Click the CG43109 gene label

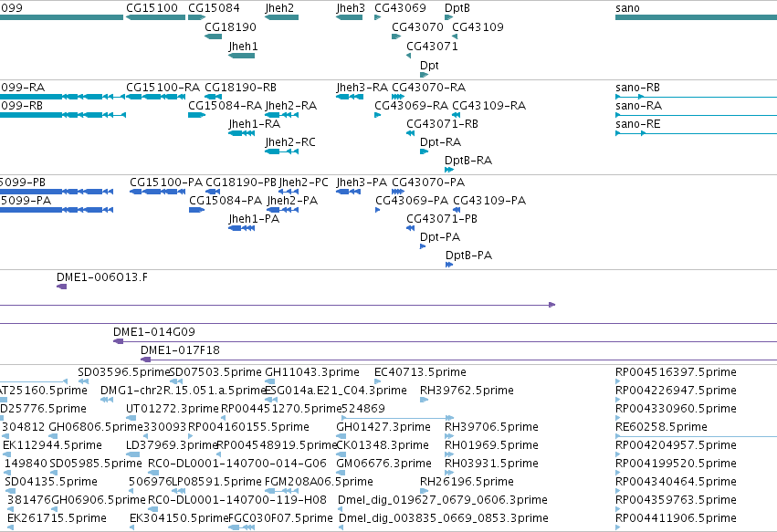478,26
